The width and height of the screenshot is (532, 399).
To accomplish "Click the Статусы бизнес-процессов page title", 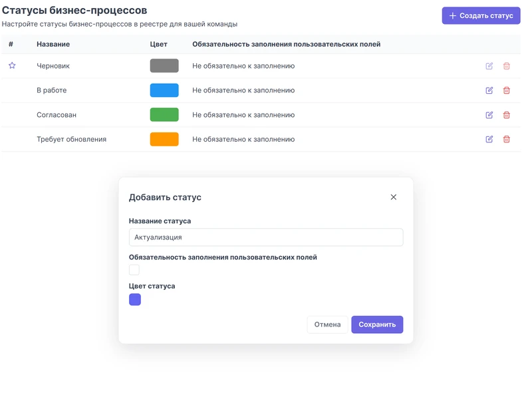I will point(74,10).
